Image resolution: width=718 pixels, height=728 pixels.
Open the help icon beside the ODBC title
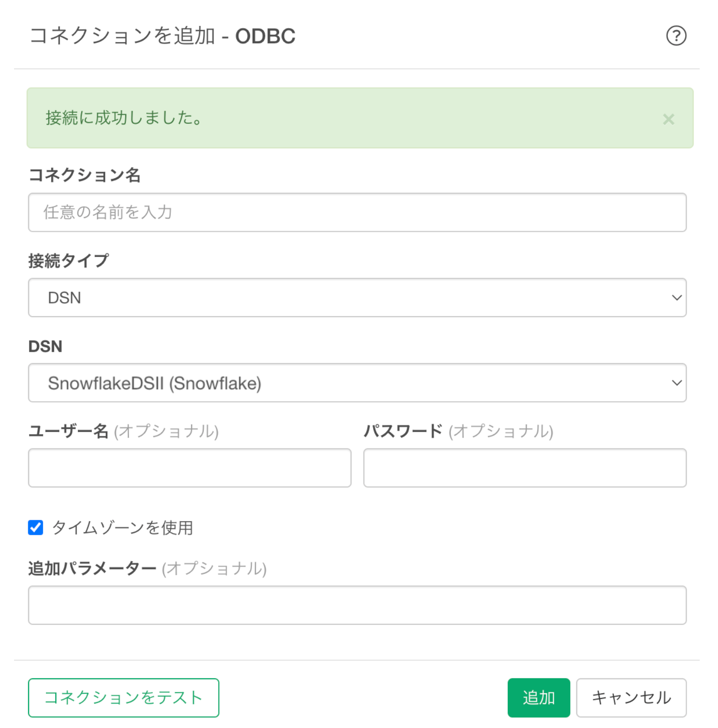click(676, 36)
